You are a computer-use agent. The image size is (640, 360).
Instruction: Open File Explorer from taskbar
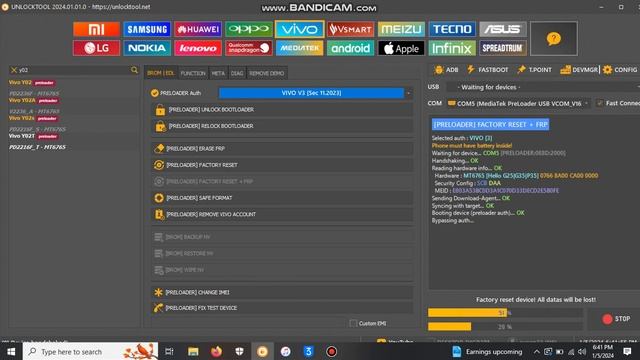coord(193,351)
